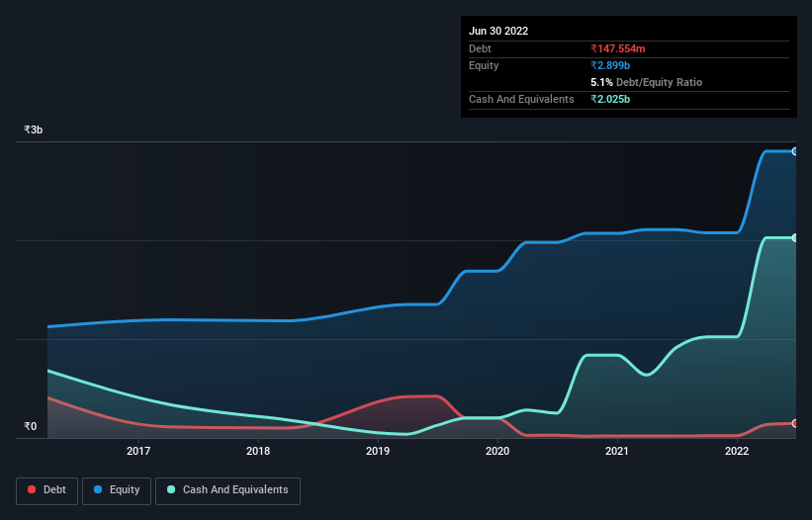Toggle the Equity series legend button
The image size is (812, 520).
tap(117, 490)
